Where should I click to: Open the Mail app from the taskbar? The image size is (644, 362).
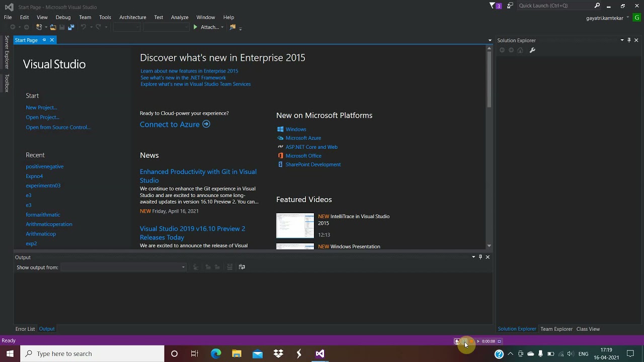pos(258,353)
